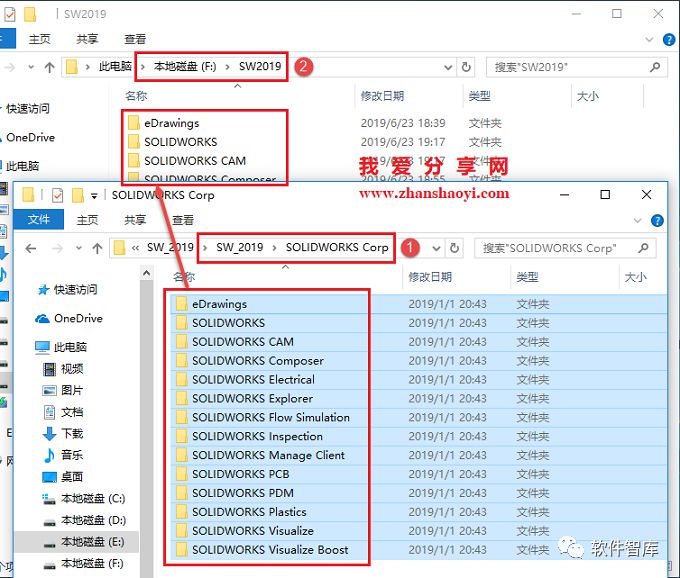This screenshot has height=578, width=680.
Task: Click 本地磁盘 (F:) breadcrumb in SW2019 window
Action: coord(185,66)
